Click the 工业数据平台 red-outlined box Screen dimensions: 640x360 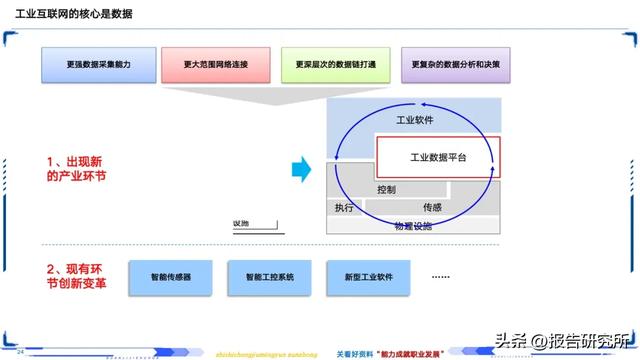click(438, 157)
